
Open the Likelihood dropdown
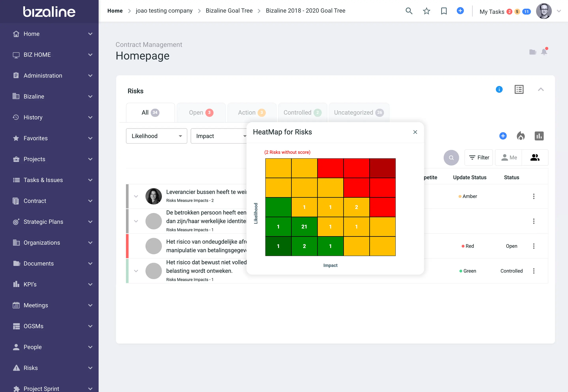tap(156, 136)
